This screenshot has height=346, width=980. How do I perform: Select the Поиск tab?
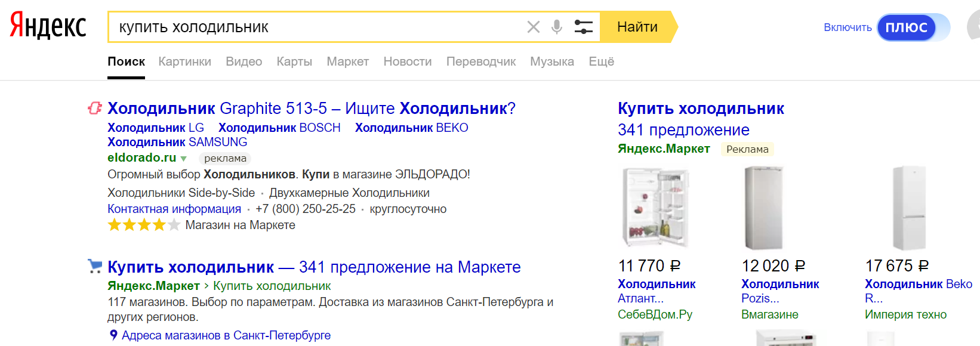coord(126,61)
